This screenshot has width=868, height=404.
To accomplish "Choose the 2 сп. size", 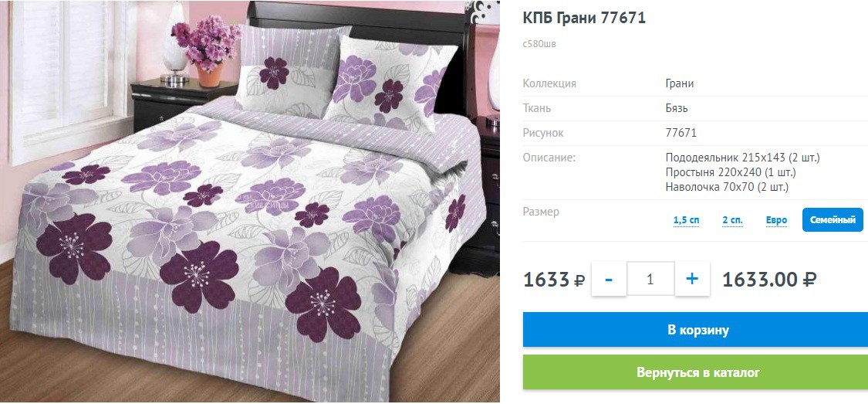I will tap(732, 220).
